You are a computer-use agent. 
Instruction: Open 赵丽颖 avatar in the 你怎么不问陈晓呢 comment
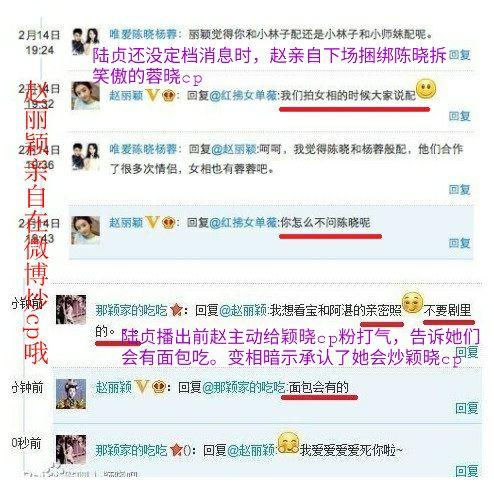tap(86, 230)
